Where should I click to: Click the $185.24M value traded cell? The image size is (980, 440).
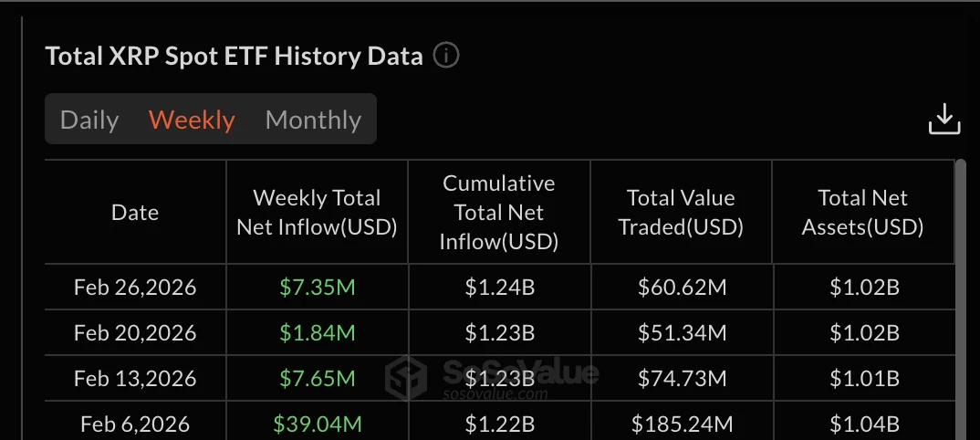[x=682, y=424]
